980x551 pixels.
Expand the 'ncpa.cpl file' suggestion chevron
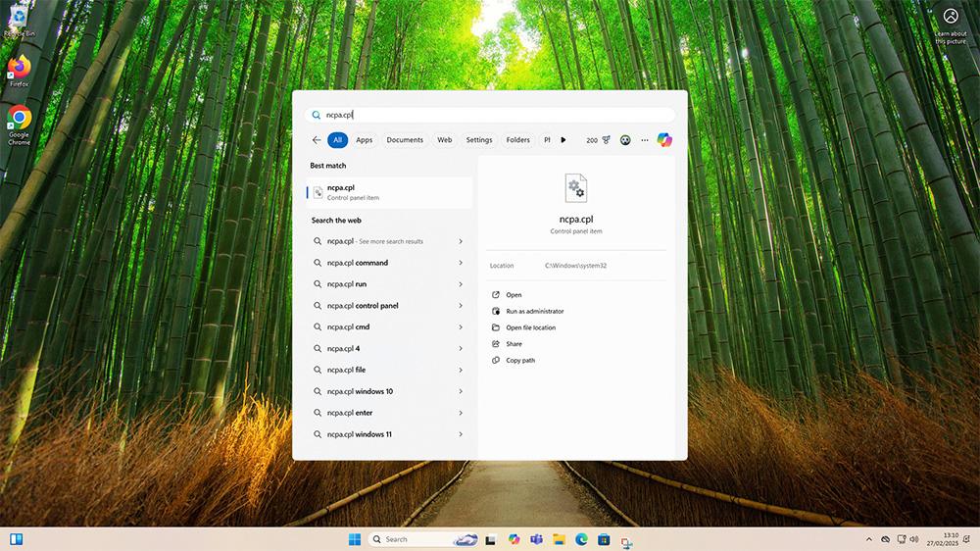tap(461, 371)
